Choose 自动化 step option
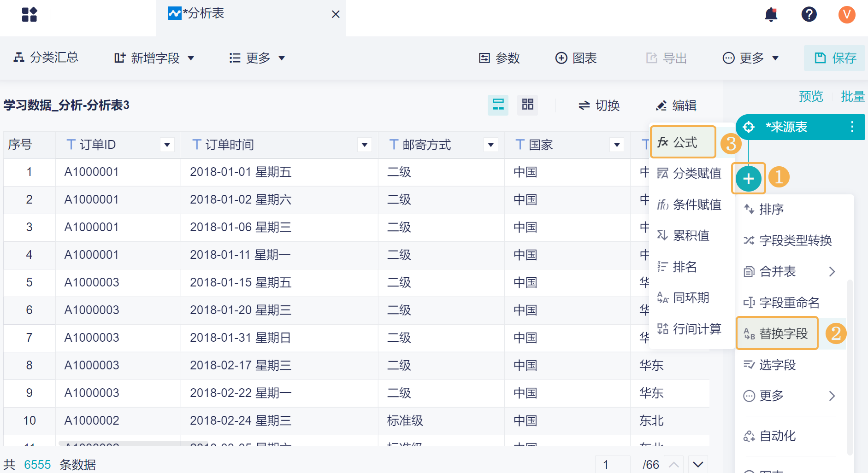This screenshot has height=473, width=868. (791, 436)
